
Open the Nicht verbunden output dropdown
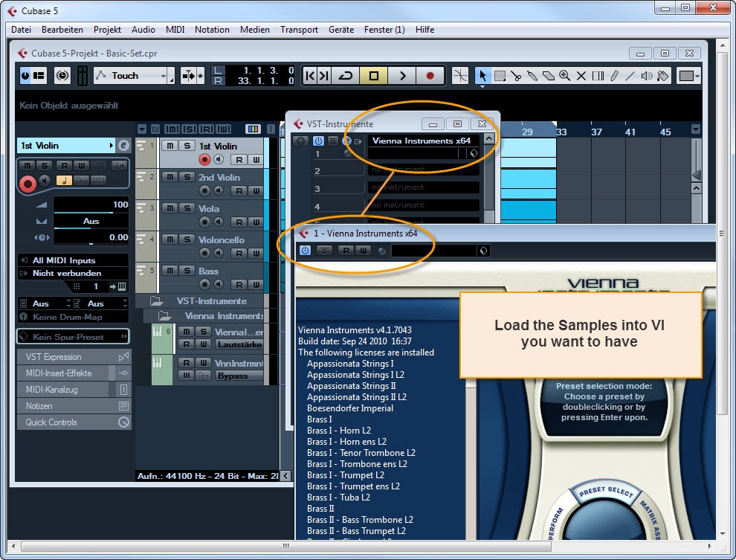[x=73, y=273]
